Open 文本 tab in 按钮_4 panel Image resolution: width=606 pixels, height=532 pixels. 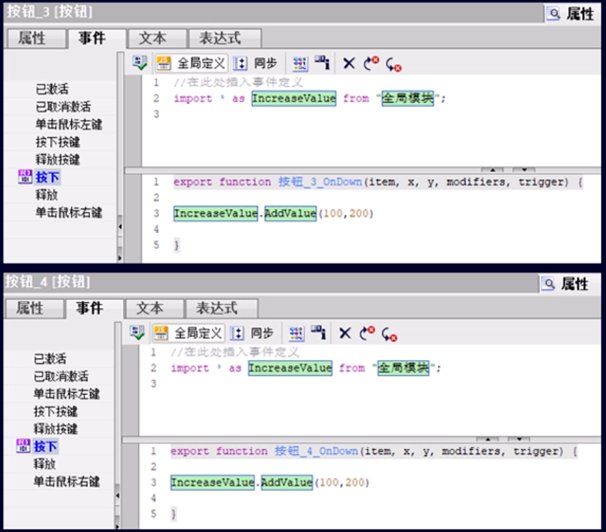pyautogui.click(x=153, y=308)
